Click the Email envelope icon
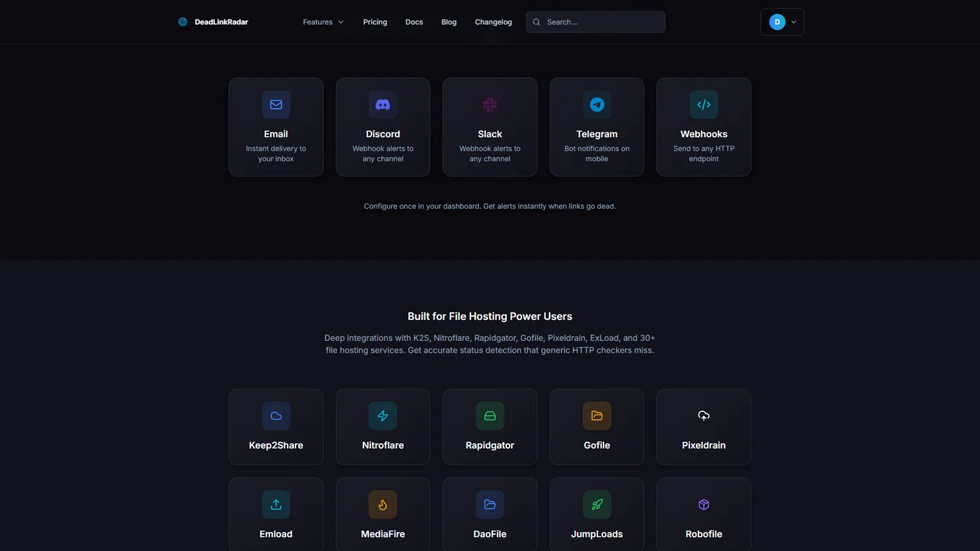The image size is (980, 551). (276, 104)
